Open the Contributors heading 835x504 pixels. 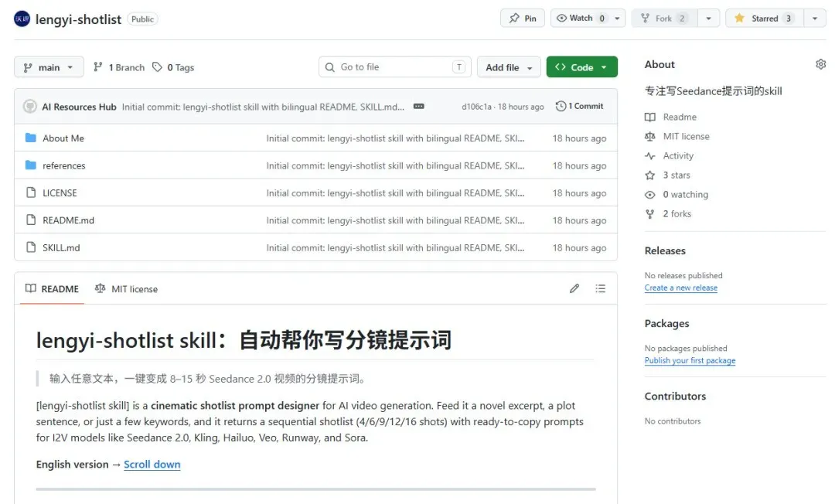click(675, 396)
